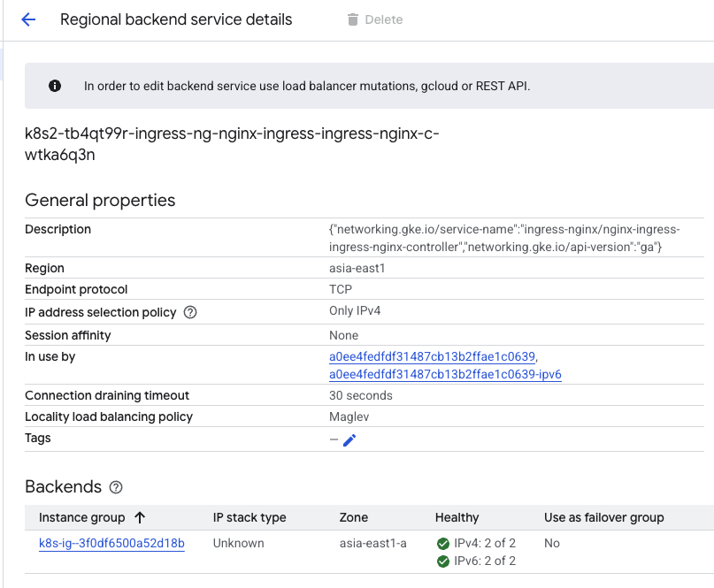
Task: Click the IPv4 healthy green check icon
Action: [x=442, y=543]
